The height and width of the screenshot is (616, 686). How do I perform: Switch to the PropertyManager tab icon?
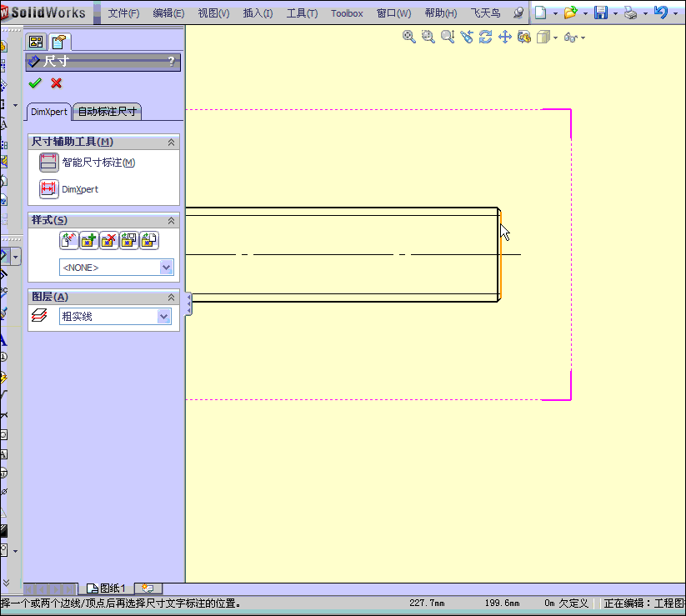coord(58,42)
